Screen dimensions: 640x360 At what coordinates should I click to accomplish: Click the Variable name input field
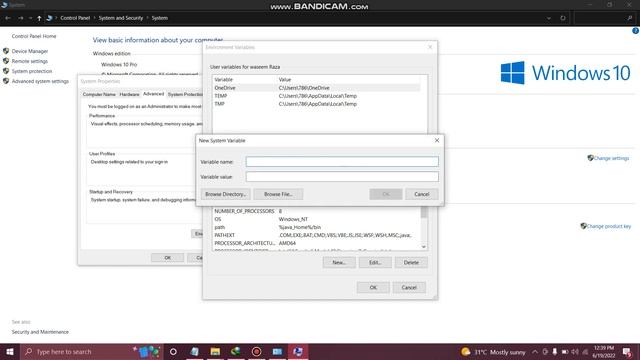click(x=342, y=162)
